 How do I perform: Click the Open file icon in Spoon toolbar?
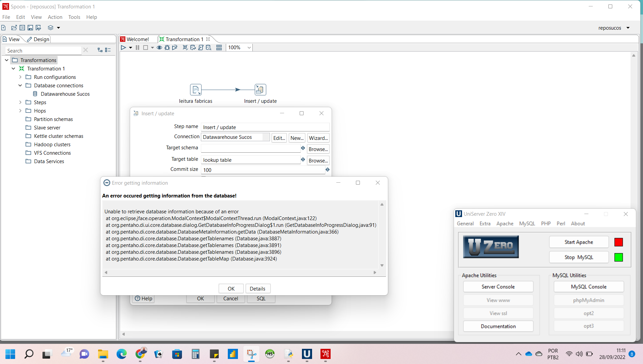(x=14, y=28)
